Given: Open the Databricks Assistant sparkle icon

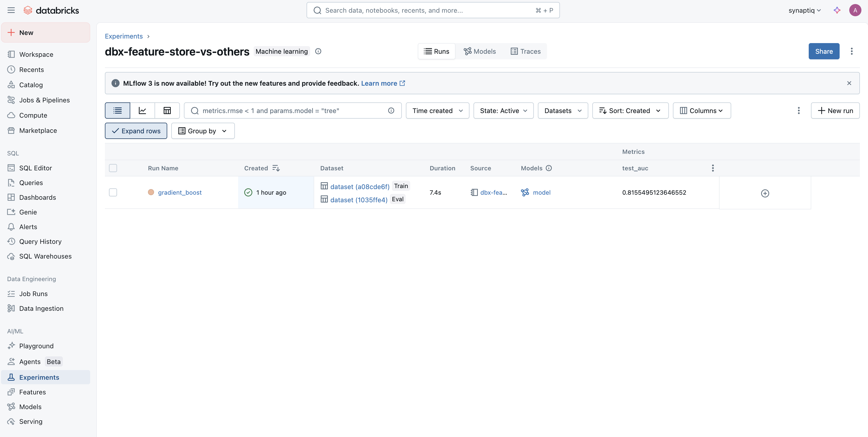Looking at the screenshot, I should click(x=837, y=10).
